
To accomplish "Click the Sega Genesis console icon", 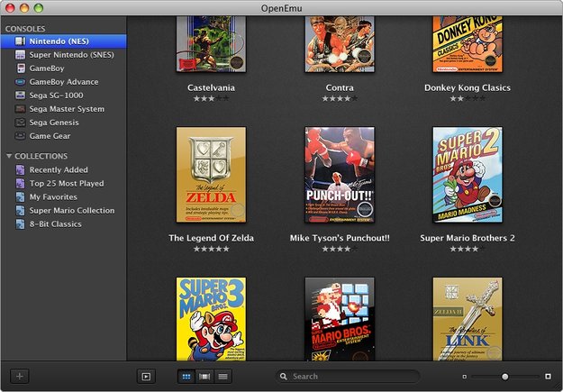I will [x=20, y=123].
